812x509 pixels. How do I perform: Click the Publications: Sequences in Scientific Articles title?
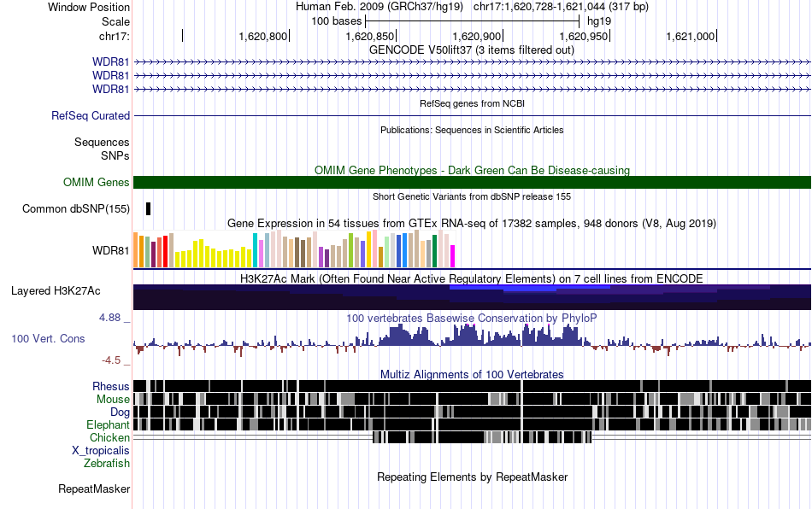(x=472, y=130)
